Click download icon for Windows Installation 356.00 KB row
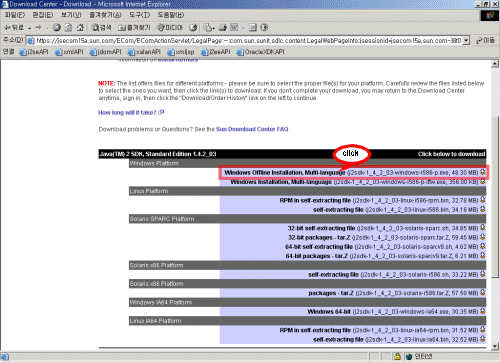 pyautogui.click(x=482, y=181)
